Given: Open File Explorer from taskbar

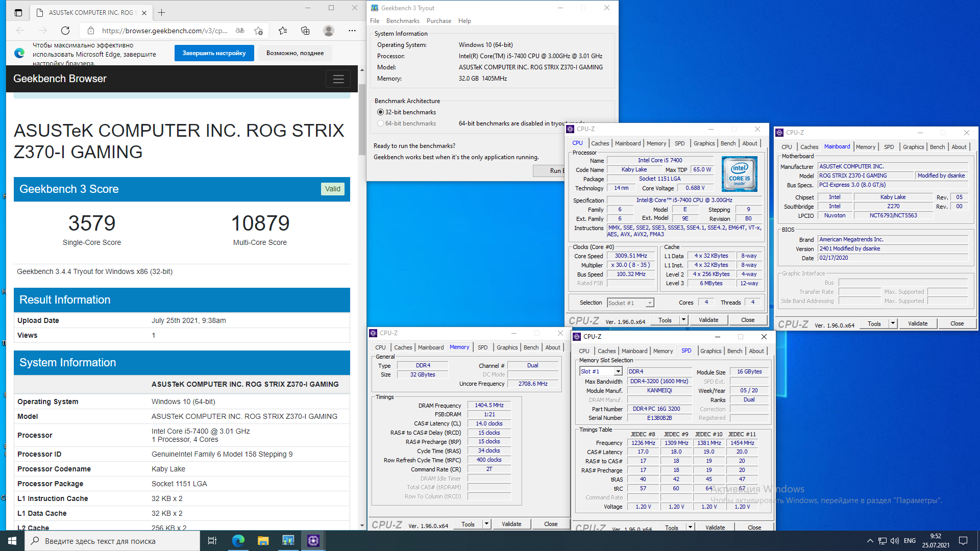Looking at the screenshot, I should tap(263, 541).
